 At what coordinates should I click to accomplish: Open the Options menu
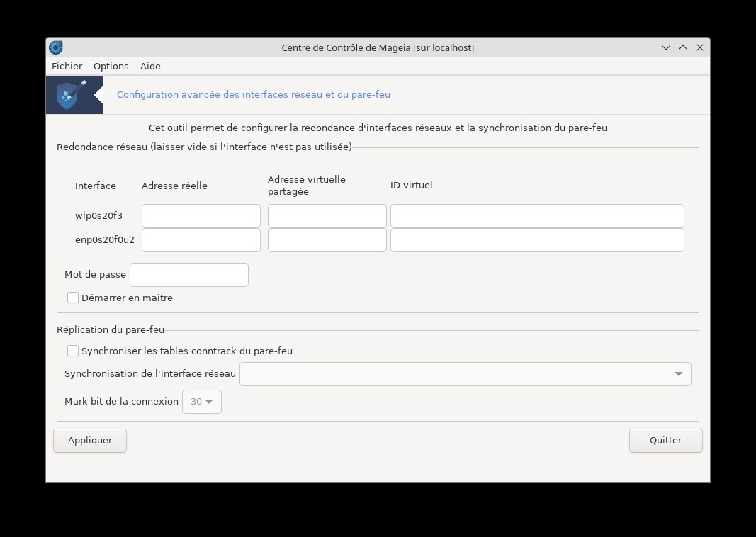(x=111, y=66)
